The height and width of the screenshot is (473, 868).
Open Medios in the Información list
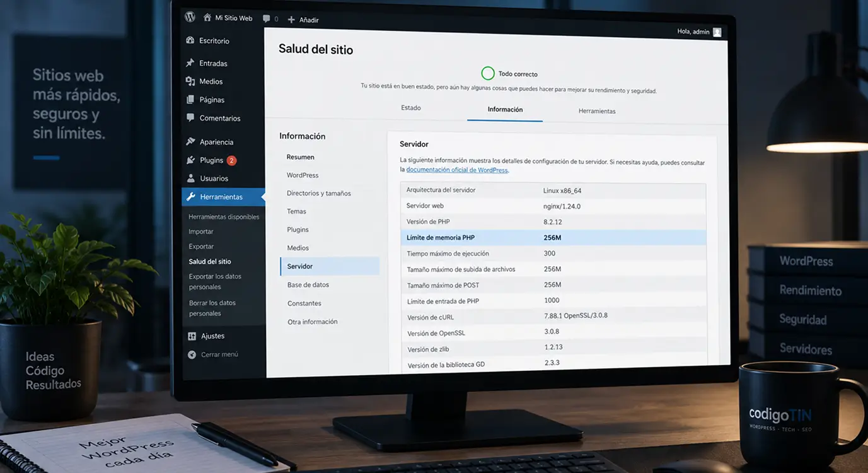(298, 248)
